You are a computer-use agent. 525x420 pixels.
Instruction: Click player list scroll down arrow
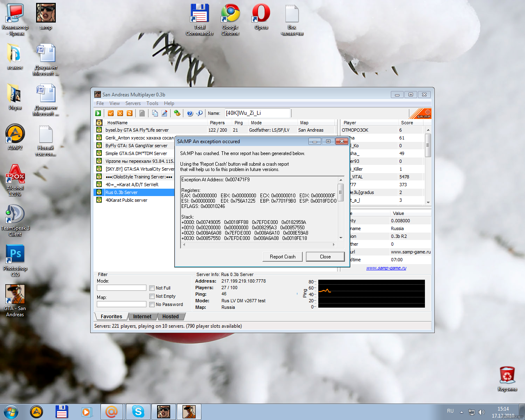pos(428,202)
